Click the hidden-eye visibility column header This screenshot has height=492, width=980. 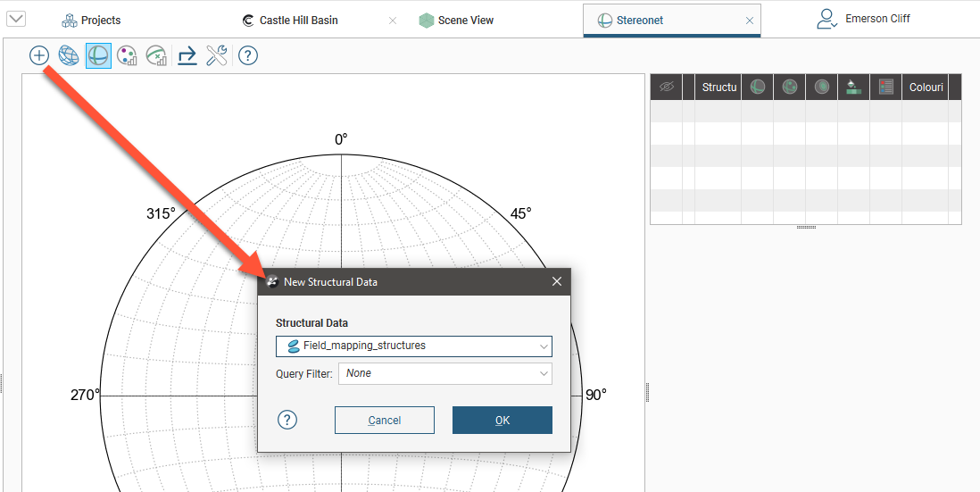[x=666, y=87]
